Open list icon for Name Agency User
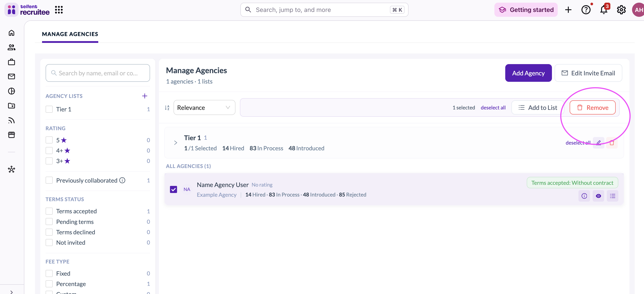Image resolution: width=644 pixels, height=294 pixels. [613, 196]
